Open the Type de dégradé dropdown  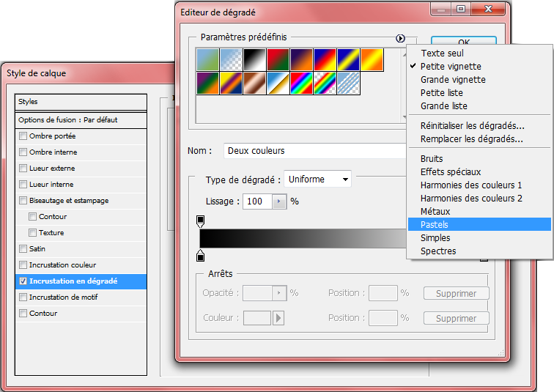(x=317, y=179)
